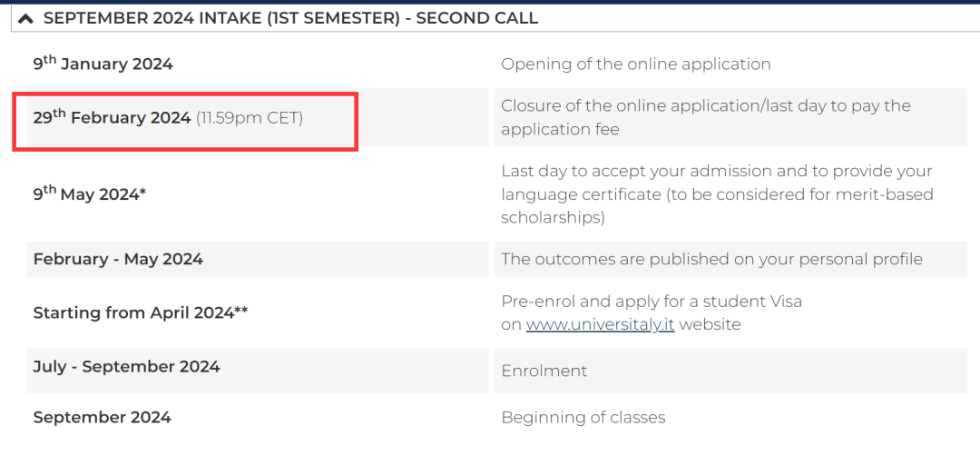Image resolution: width=980 pixels, height=456 pixels.
Task: Click the 29th February 2024 deadline cell
Action: tap(258, 117)
